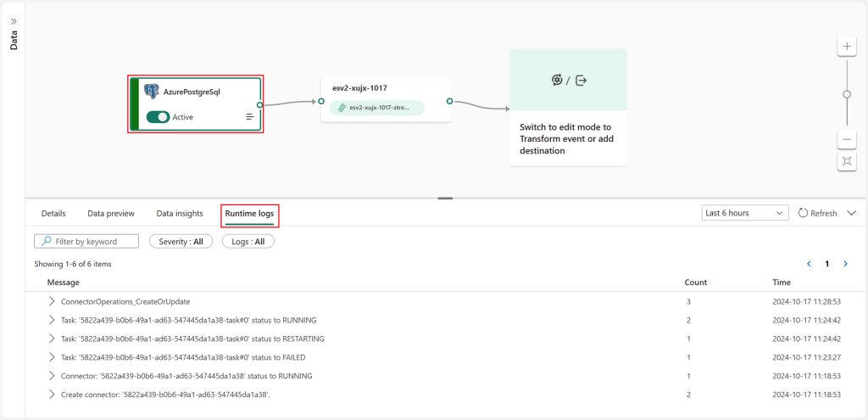
Task: Select the esv2-xujx-1017-stream chip
Action: (x=377, y=108)
